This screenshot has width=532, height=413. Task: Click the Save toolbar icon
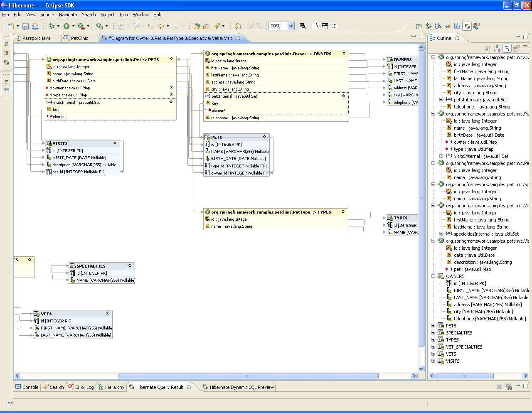25,26
